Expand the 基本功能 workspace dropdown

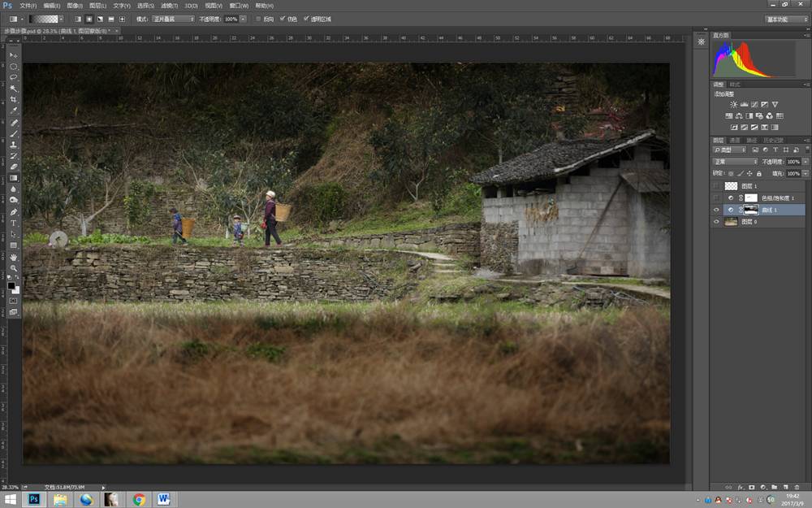pos(786,19)
